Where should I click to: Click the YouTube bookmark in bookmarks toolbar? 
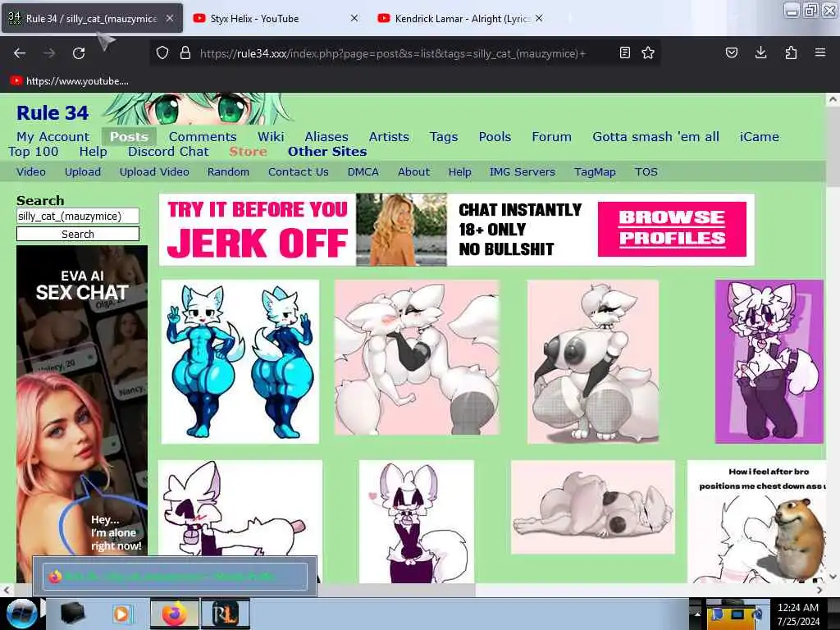point(70,81)
